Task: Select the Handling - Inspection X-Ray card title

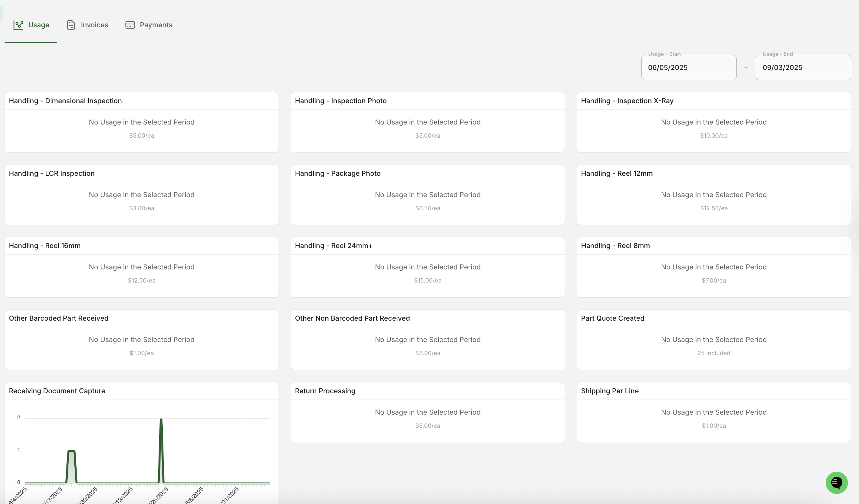Action: [627, 101]
